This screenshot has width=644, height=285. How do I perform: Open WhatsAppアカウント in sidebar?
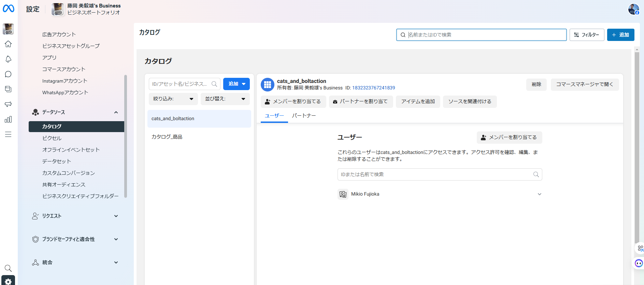pyautogui.click(x=65, y=92)
